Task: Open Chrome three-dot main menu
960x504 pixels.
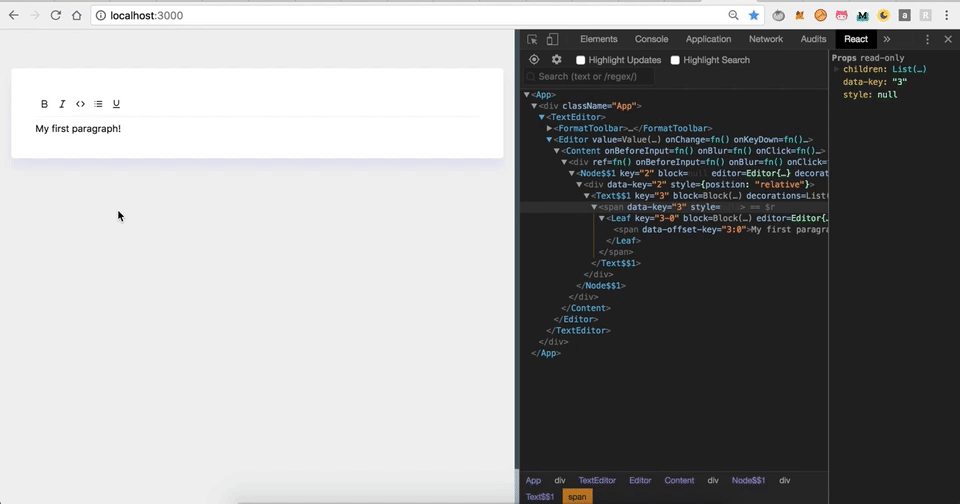Action: pos(947,15)
